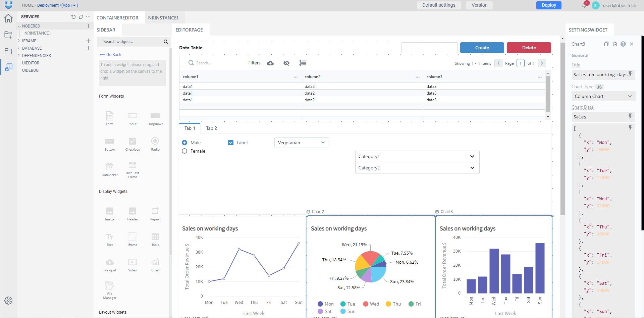Click the row height icon in table toolbar
Viewport: 644px width, 318px height.
(303, 63)
